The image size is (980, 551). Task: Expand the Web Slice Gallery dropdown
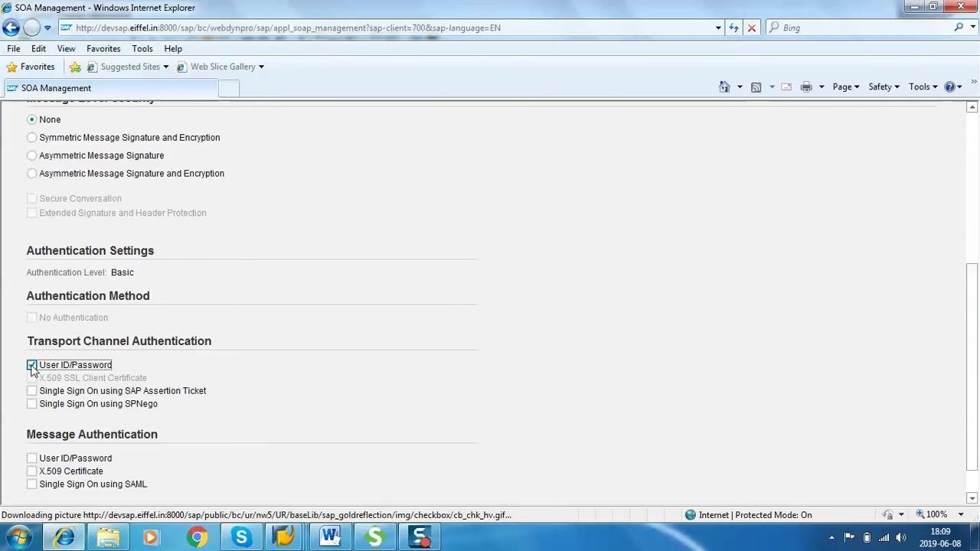[x=261, y=67]
